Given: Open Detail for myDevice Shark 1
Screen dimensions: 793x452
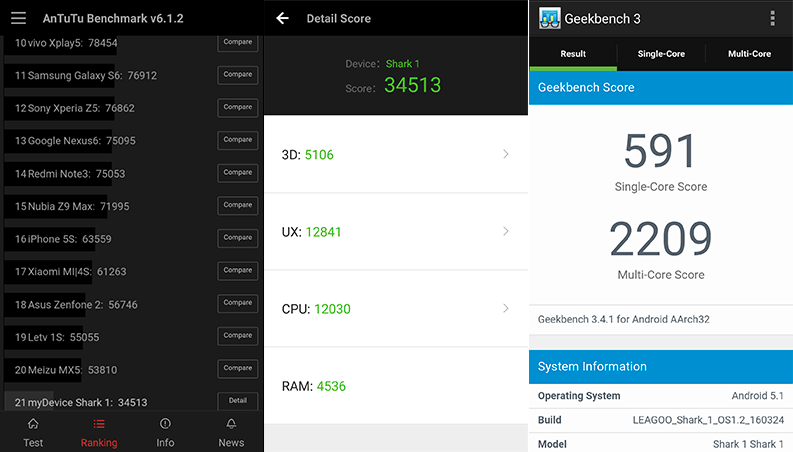Looking at the screenshot, I should (x=238, y=401).
